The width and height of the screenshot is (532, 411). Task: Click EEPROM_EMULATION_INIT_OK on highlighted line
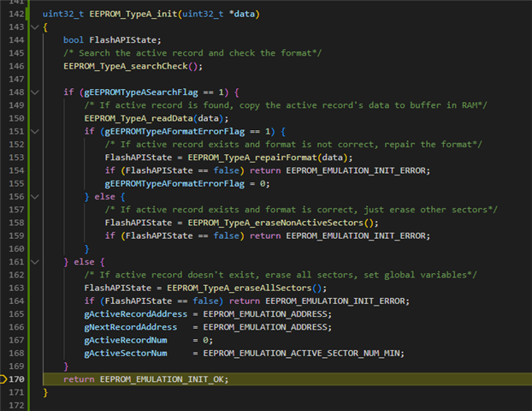pyautogui.click(x=162, y=379)
